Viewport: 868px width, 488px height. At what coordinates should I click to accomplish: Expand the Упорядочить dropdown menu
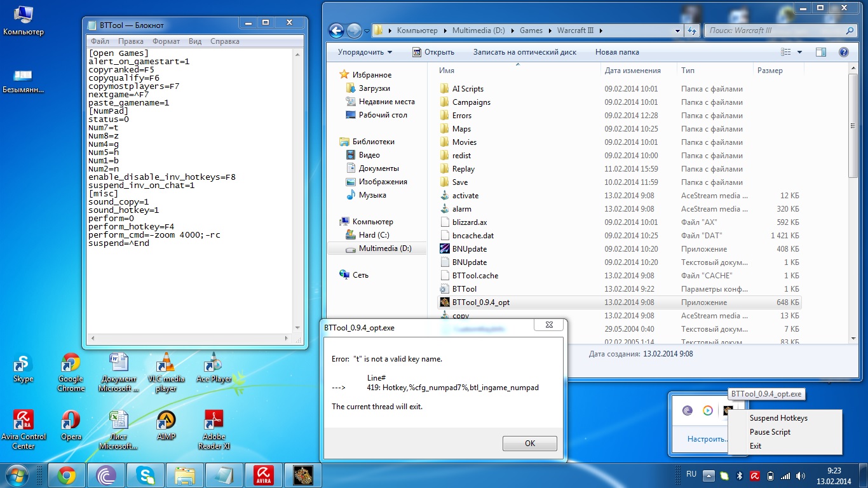tap(365, 52)
